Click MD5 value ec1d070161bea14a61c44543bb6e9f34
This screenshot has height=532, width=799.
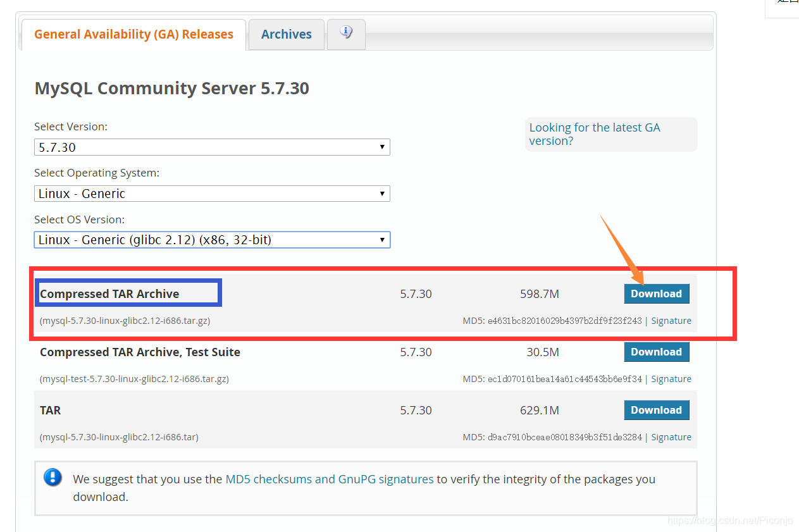(x=564, y=379)
